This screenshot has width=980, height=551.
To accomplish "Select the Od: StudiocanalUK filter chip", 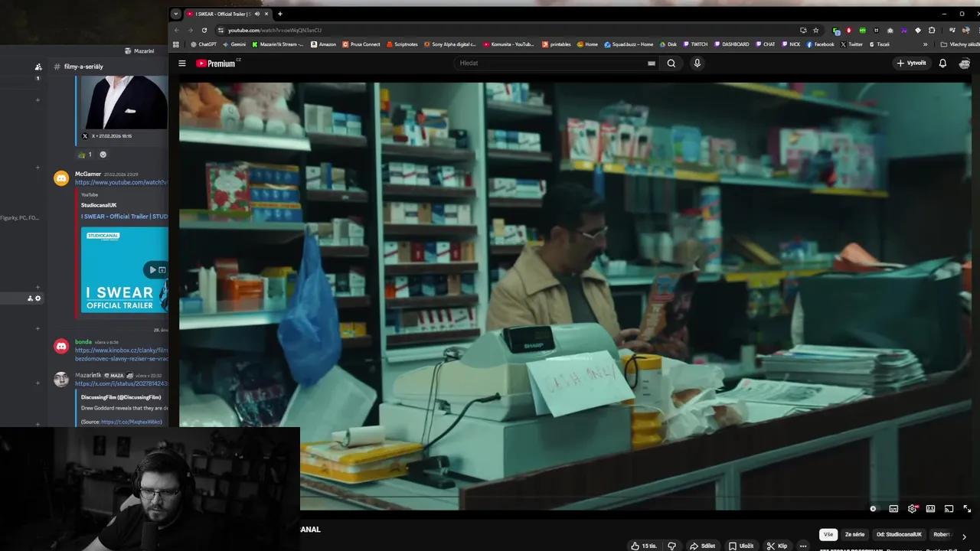I will point(899,534).
